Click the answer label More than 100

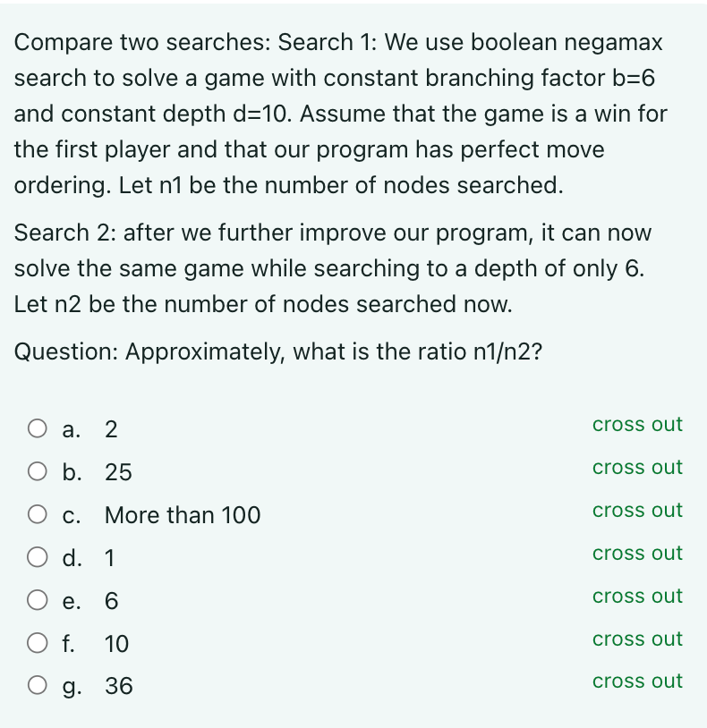(181, 514)
